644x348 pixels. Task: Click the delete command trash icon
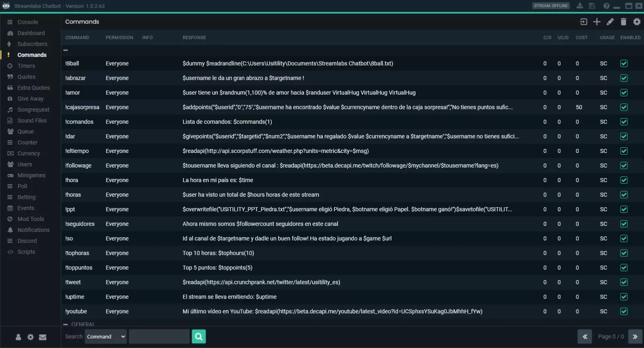[x=623, y=22]
